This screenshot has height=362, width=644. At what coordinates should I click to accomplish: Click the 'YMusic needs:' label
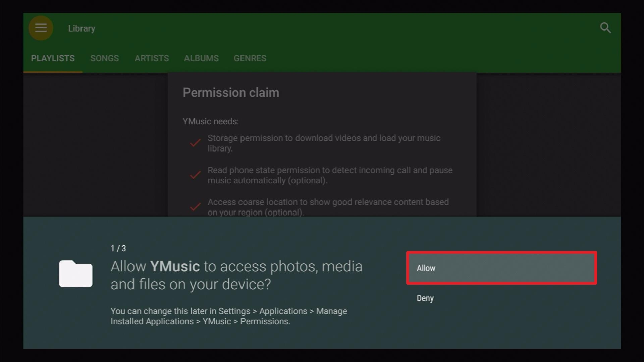(x=211, y=121)
